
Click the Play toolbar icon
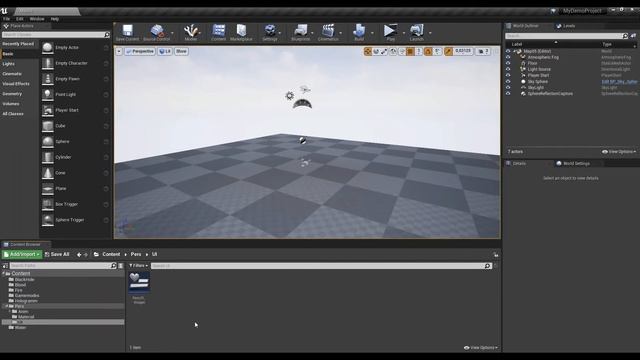tap(390, 33)
